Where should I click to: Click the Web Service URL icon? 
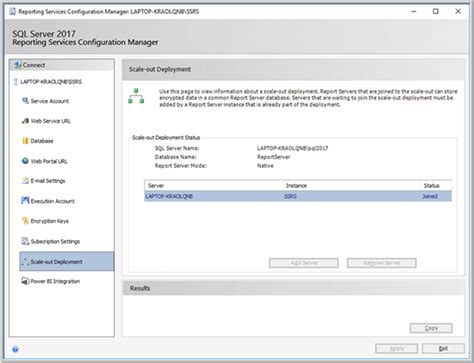(25, 121)
